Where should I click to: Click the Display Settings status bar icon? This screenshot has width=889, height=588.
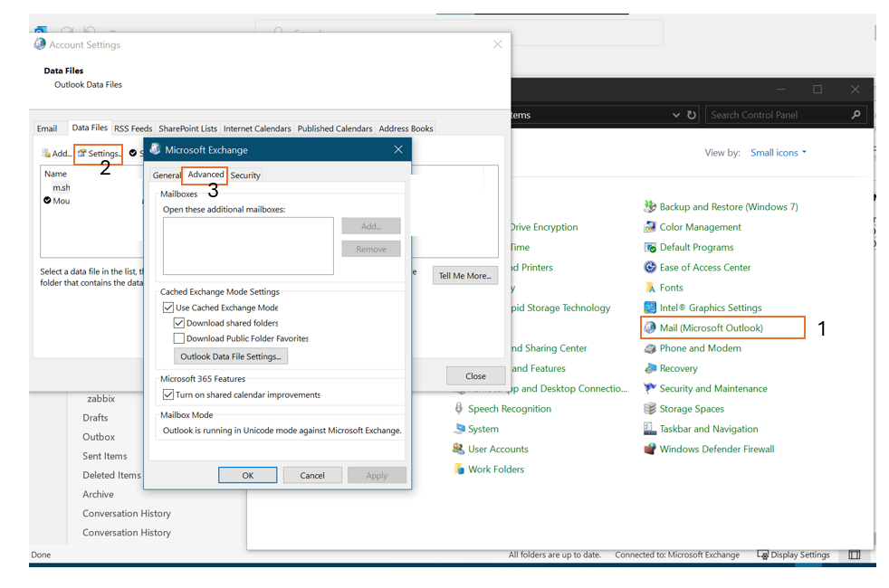coord(793,555)
